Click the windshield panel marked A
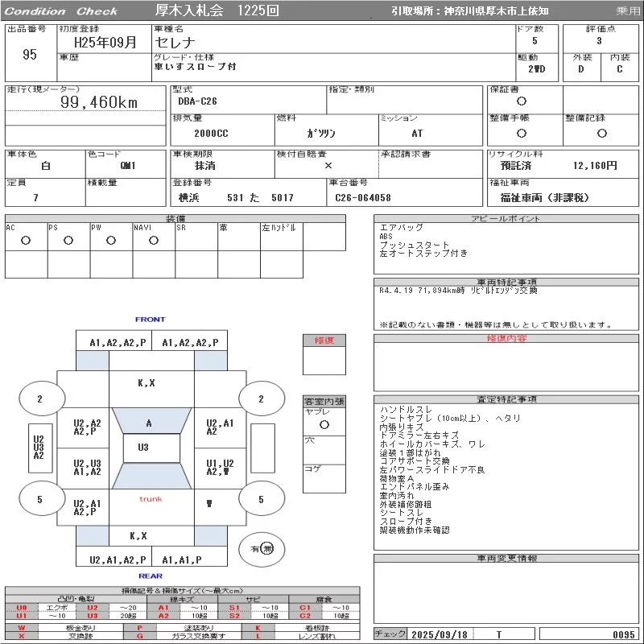The width and height of the screenshot is (644, 644). coord(148,423)
